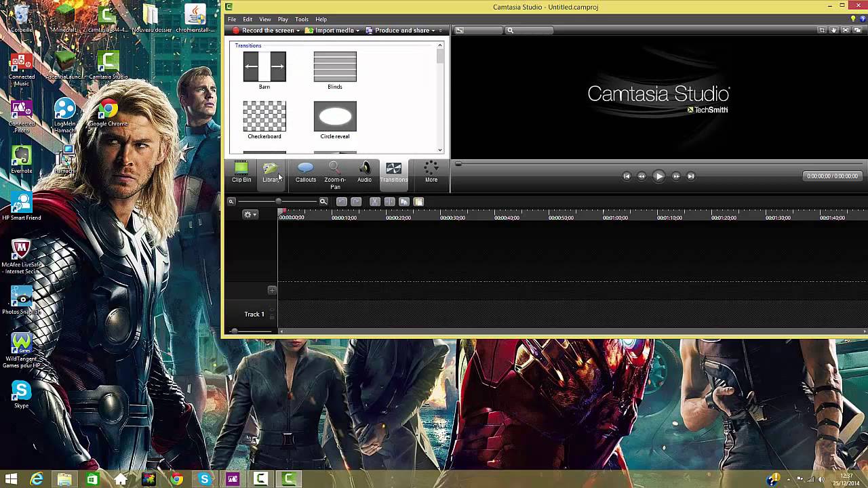Click the Paste timeline icon
The height and width of the screenshot is (488, 868).
tap(418, 201)
